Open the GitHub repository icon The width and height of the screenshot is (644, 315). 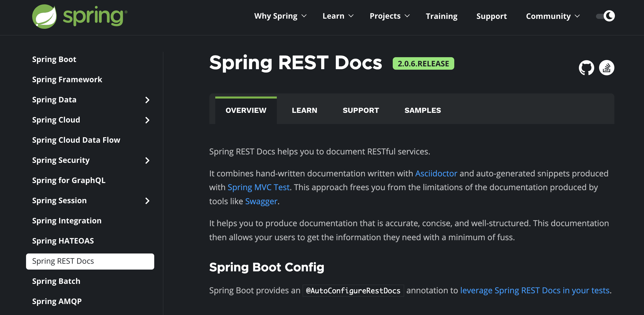point(586,68)
